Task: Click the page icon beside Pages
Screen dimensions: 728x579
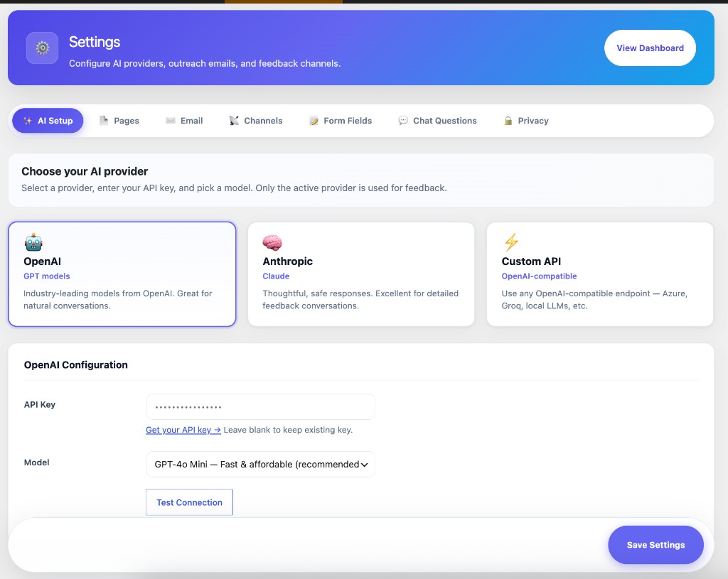Action: point(104,121)
